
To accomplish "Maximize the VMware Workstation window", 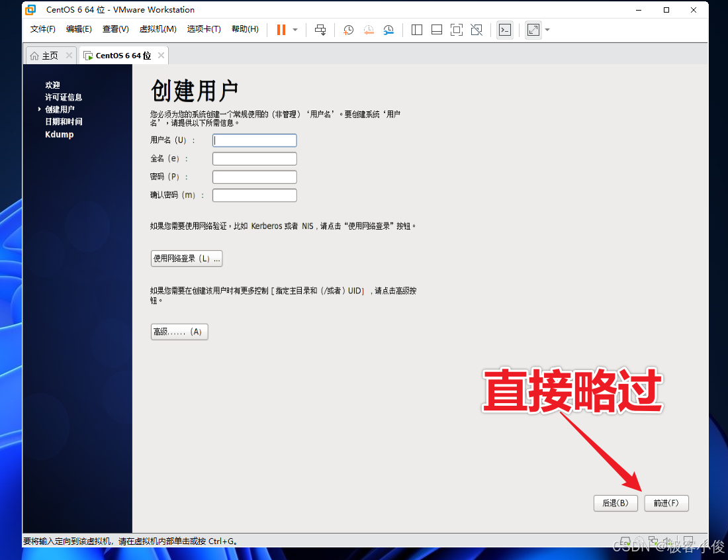I will 666,10.
